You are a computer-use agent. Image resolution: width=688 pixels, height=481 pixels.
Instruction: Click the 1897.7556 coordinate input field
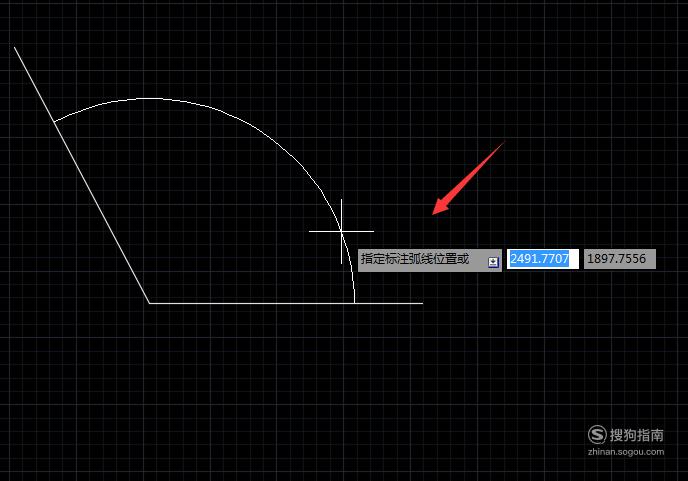click(x=620, y=259)
